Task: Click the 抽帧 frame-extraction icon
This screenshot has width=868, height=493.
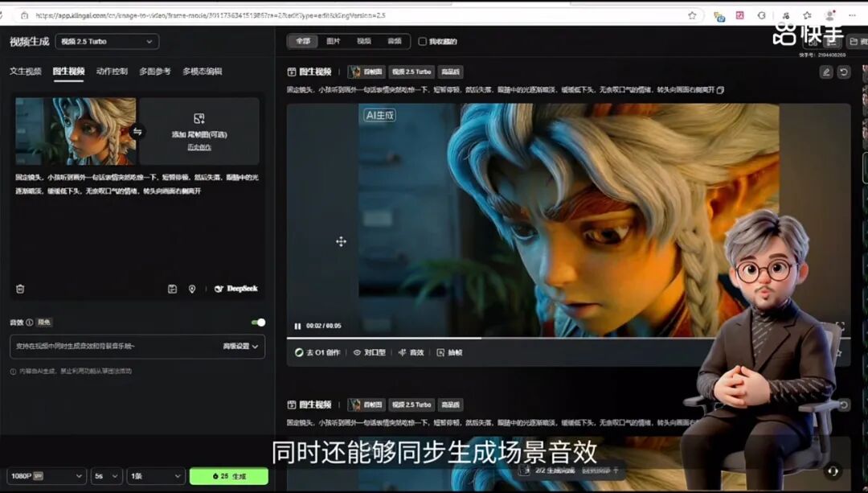Action: click(x=448, y=352)
